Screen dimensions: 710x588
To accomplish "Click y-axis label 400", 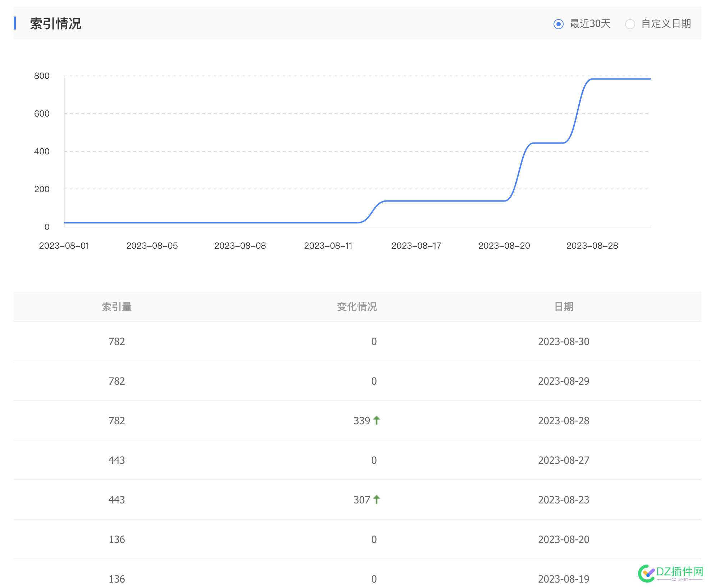I will (42, 151).
